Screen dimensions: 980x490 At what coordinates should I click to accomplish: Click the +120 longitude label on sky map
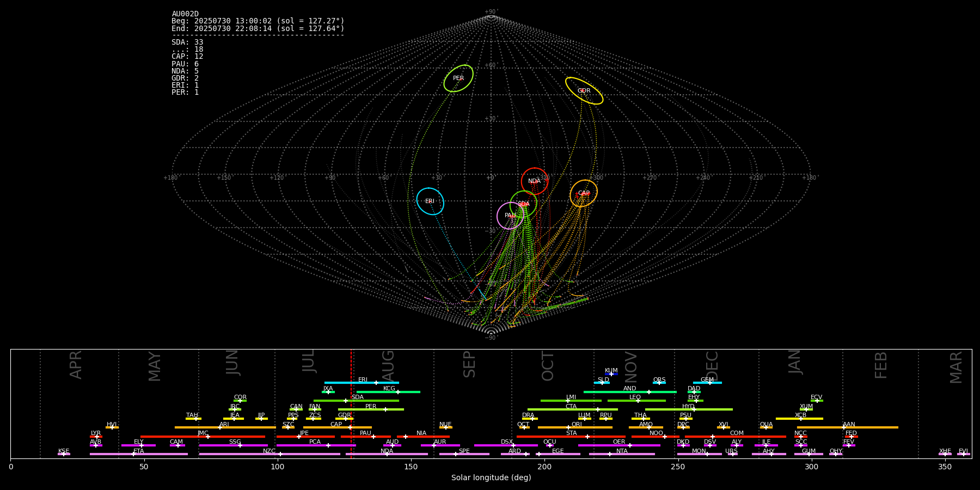(x=277, y=178)
